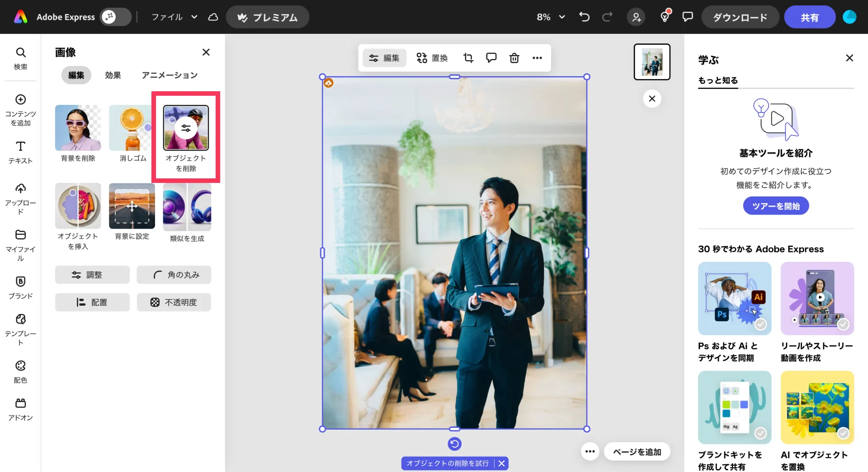The width and height of the screenshot is (868, 472).
Task: Click the undo arrow in top bar
Action: 584,17
